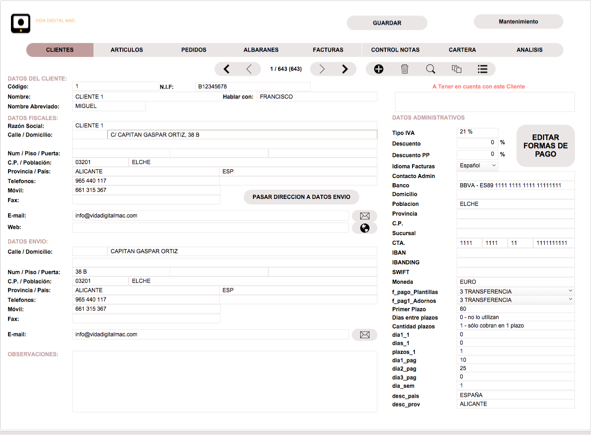Open the ALBARANES tab
This screenshot has width=591, height=435.
(261, 50)
